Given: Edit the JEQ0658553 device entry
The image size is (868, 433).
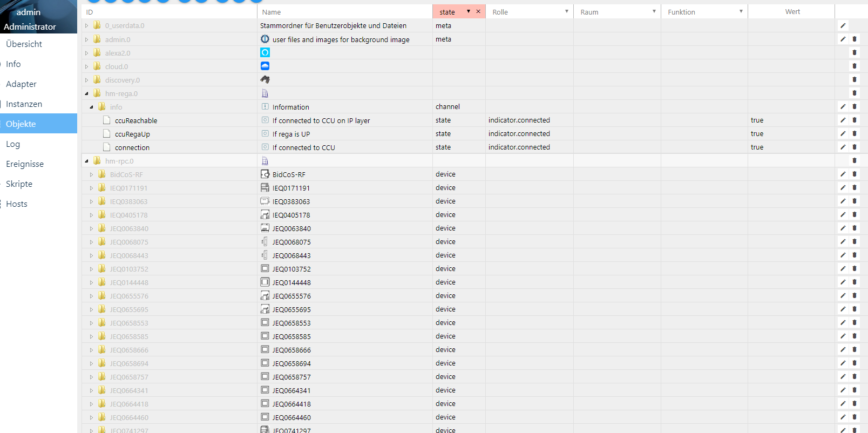Looking at the screenshot, I should pyautogui.click(x=843, y=323).
